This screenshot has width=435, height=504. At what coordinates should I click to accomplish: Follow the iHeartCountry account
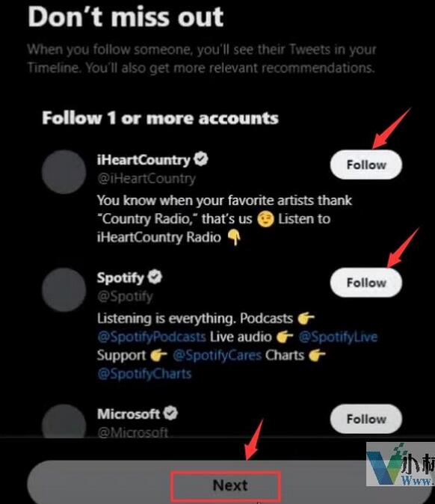[x=366, y=165]
